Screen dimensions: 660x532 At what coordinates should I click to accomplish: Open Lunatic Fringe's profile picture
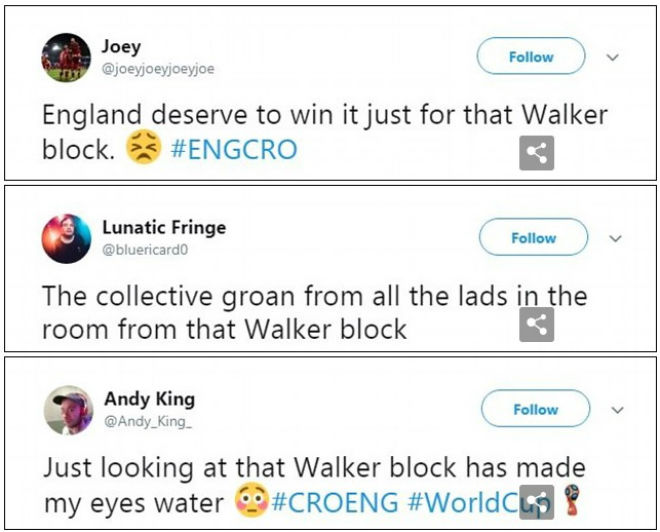pyautogui.click(x=67, y=239)
